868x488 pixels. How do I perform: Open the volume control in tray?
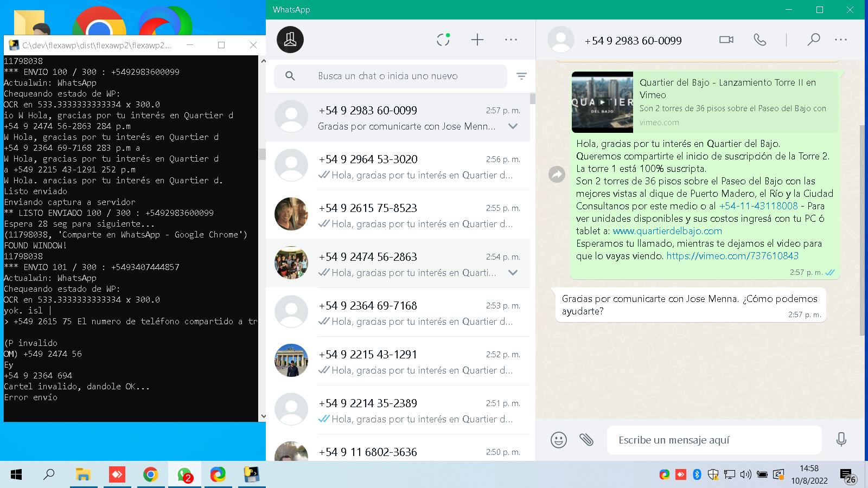pyautogui.click(x=746, y=475)
